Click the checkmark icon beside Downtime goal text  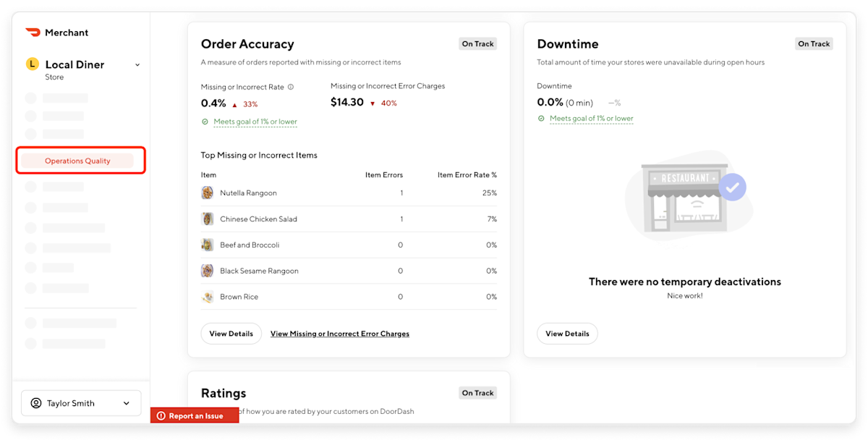click(541, 117)
